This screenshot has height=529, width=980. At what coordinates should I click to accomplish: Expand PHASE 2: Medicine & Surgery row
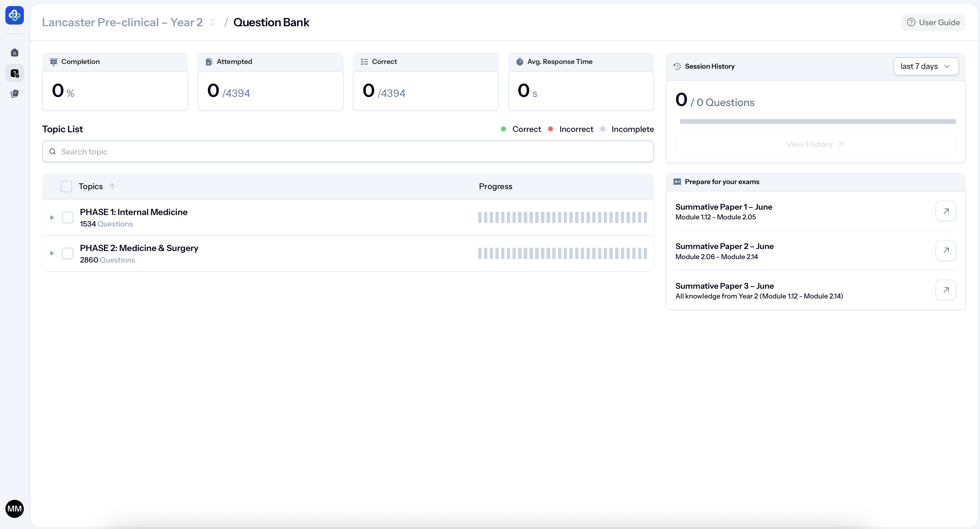pyautogui.click(x=52, y=253)
